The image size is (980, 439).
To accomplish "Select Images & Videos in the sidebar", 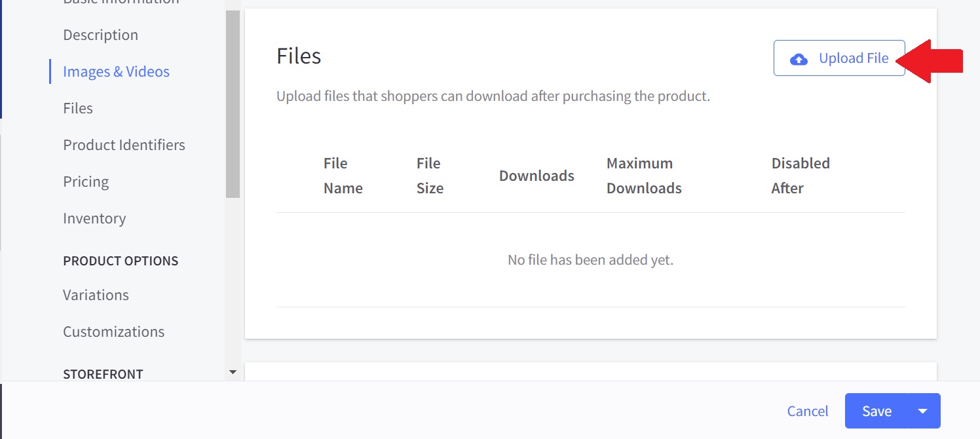I will (x=116, y=71).
